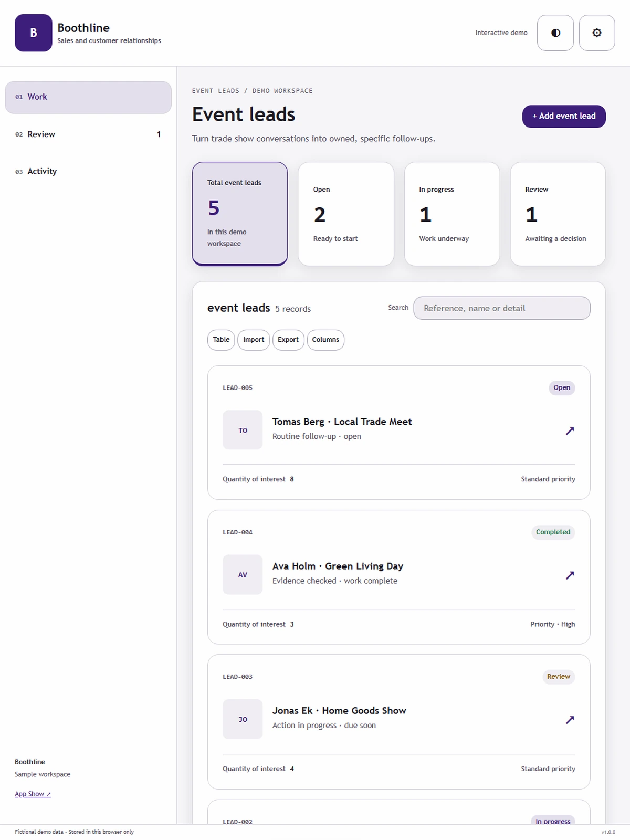The image size is (630, 840).
Task: Click the 5 records count text
Action: (293, 309)
